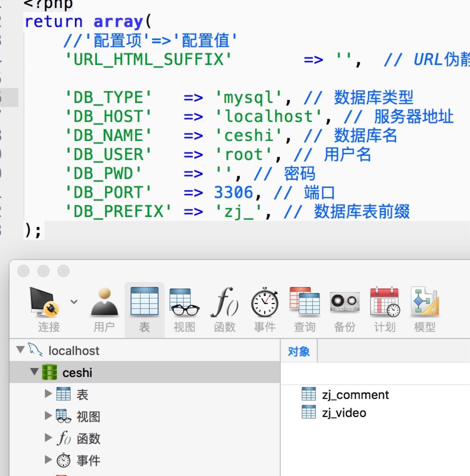The width and height of the screenshot is (470, 476).
Task: Expand the 函数 functions tree node
Action: coord(48,438)
